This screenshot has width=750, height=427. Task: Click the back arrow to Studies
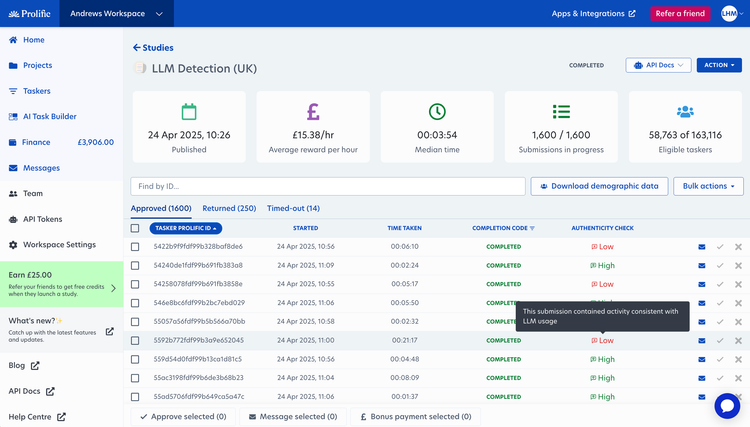tap(136, 47)
